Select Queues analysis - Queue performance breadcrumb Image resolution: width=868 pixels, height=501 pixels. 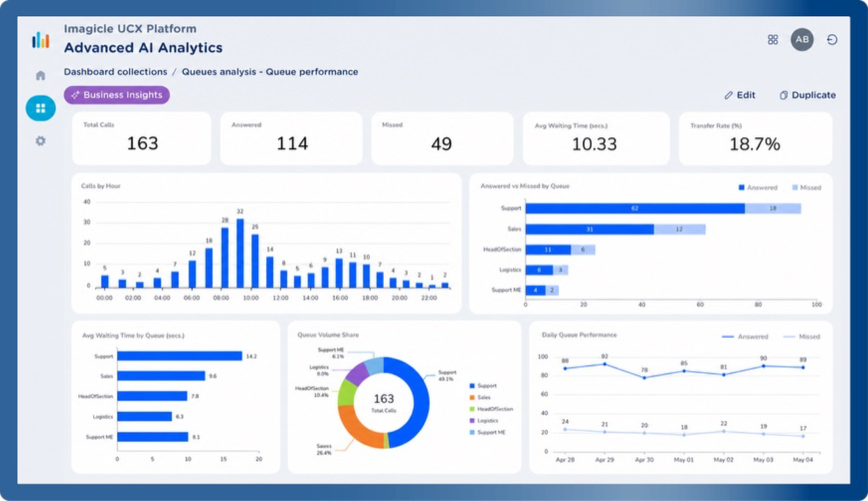point(270,72)
